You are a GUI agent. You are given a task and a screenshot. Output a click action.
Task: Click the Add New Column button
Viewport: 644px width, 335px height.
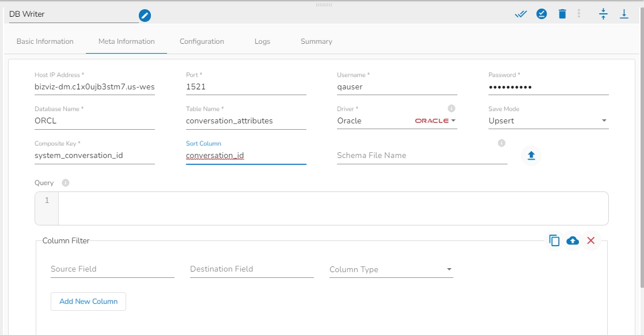[88, 302]
